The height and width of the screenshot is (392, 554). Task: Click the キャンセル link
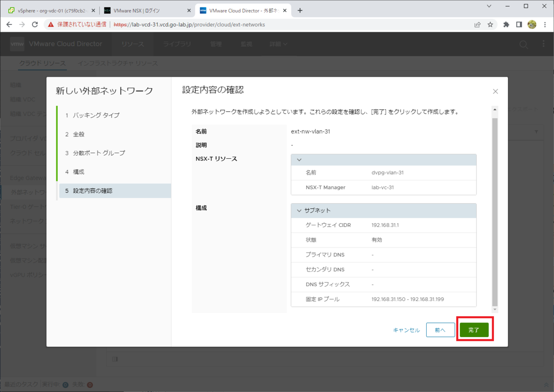click(x=406, y=330)
